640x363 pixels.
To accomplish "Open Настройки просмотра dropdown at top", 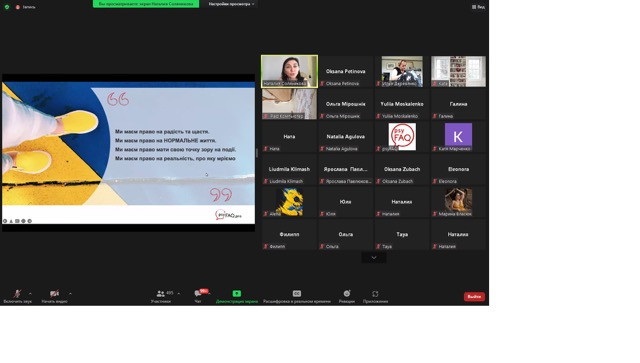I will coord(231,4).
